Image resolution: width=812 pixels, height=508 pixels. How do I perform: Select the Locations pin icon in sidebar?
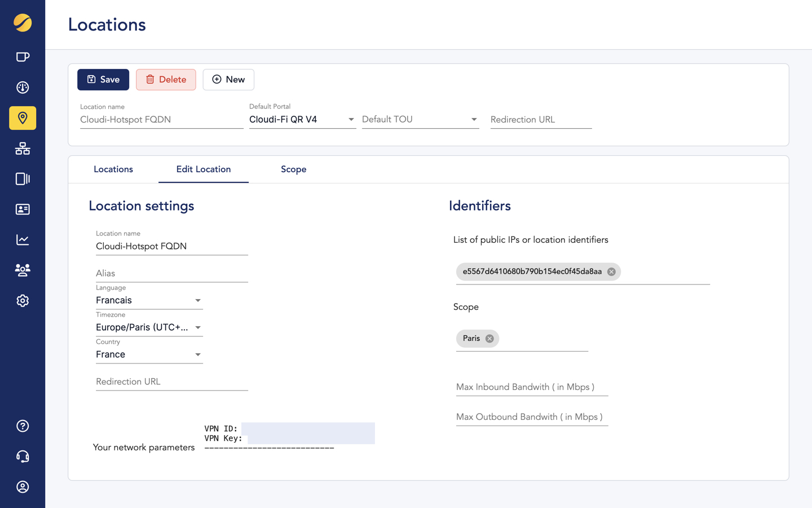(x=23, y=118)
